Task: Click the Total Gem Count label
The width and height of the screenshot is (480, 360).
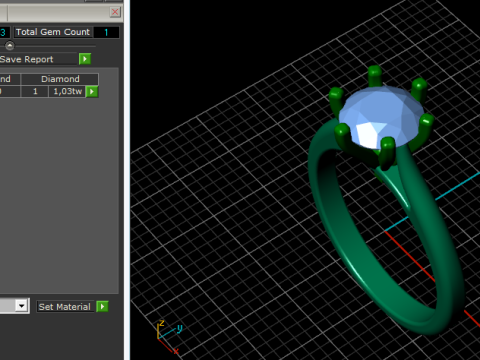Action: coord(53,32)
